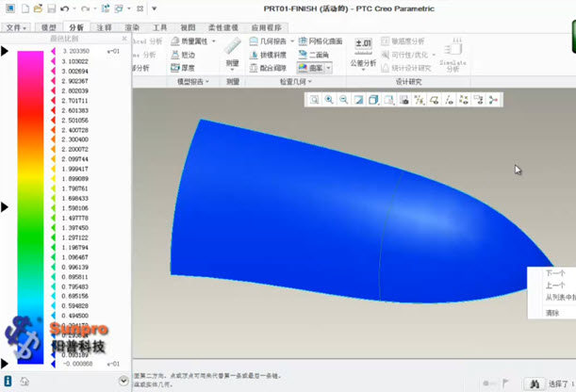
Task: Toggle the coordinate system display icon
Action: (x=478, y=100)
